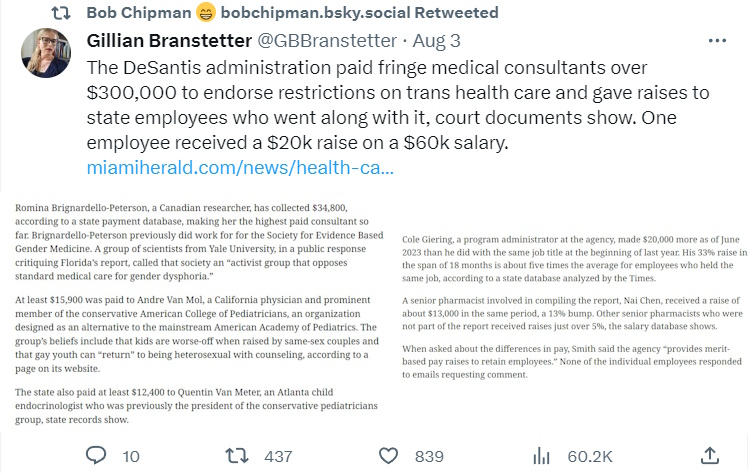Screen dimensions: 749x473
Task: Open the three-dot more options menu
Action: click(717, 42)
